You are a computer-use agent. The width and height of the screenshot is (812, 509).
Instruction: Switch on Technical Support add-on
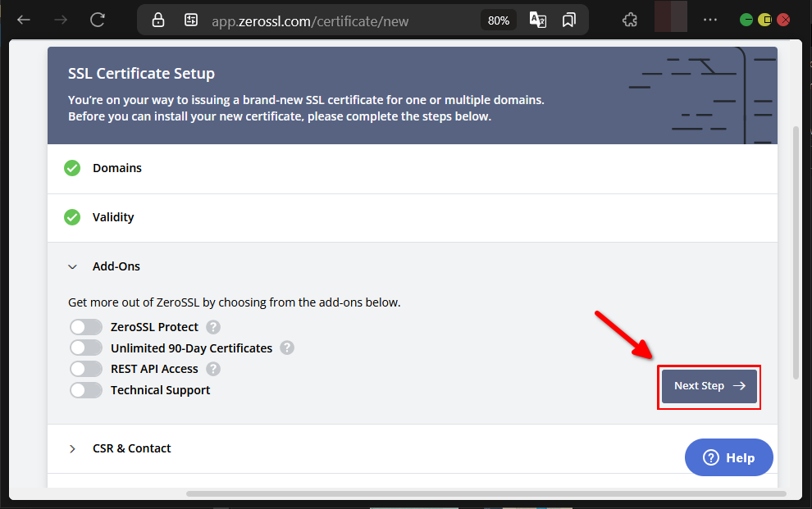coord(86,390)
